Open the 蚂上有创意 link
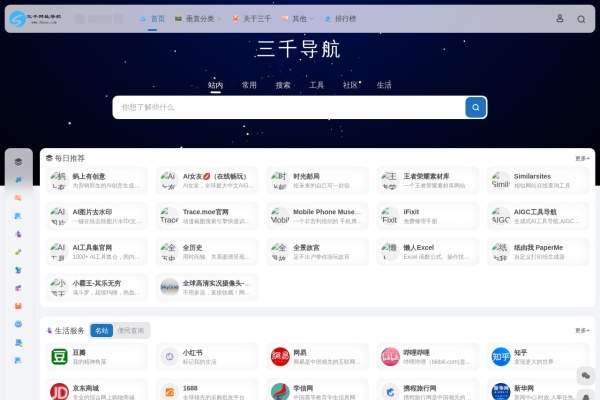This screenshot has width=600, height=400. point(89,176)
